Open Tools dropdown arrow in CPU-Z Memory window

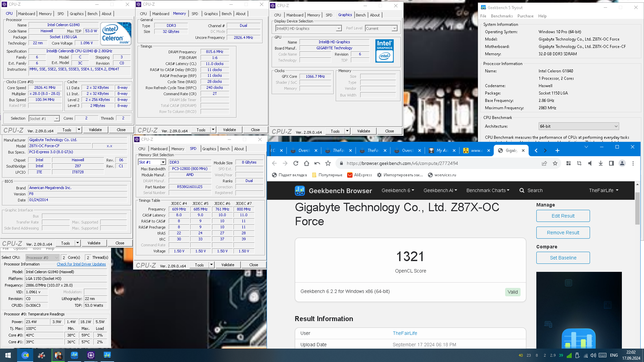213,130
